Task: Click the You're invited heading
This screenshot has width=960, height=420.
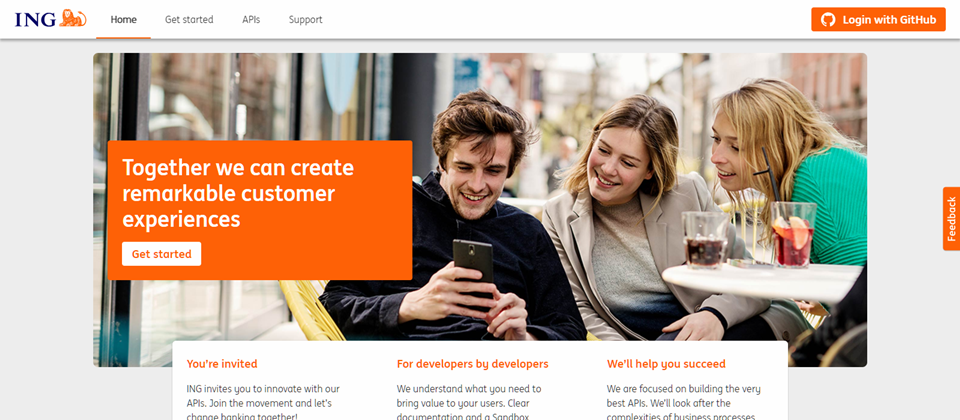Action: (x=222, y=364)
